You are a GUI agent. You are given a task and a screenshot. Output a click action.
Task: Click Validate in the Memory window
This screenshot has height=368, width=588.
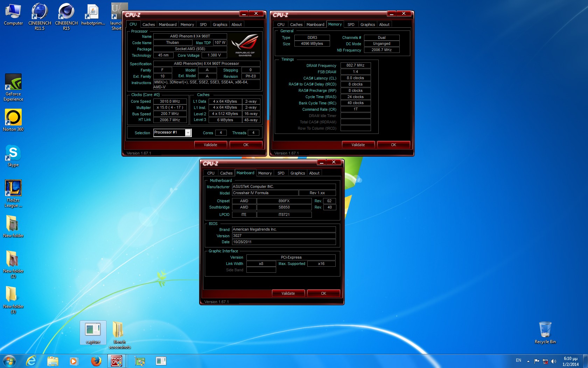tap(358, 145)
